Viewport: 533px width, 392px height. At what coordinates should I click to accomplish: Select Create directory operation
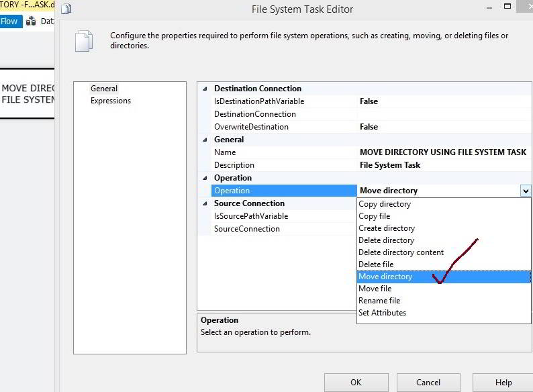click(444, 228)
